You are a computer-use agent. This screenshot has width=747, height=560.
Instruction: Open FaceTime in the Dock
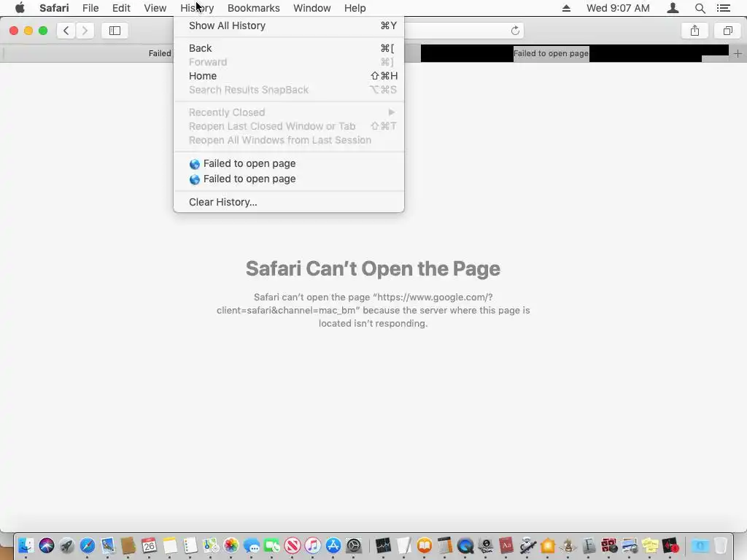[272, 545]
